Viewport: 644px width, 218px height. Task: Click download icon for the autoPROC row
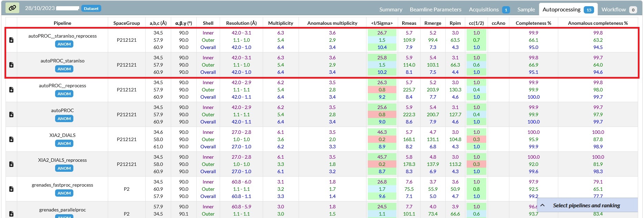[11, 115]
